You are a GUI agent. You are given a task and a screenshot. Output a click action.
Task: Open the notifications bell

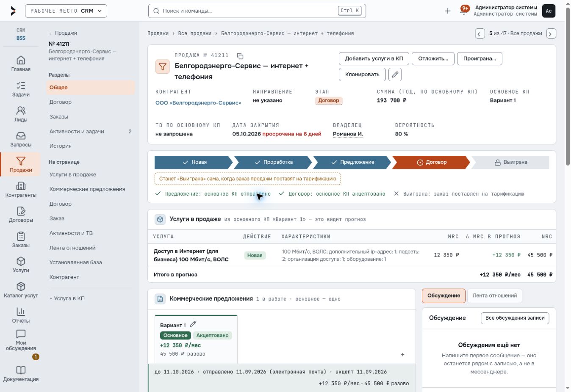tap(464, 11)
